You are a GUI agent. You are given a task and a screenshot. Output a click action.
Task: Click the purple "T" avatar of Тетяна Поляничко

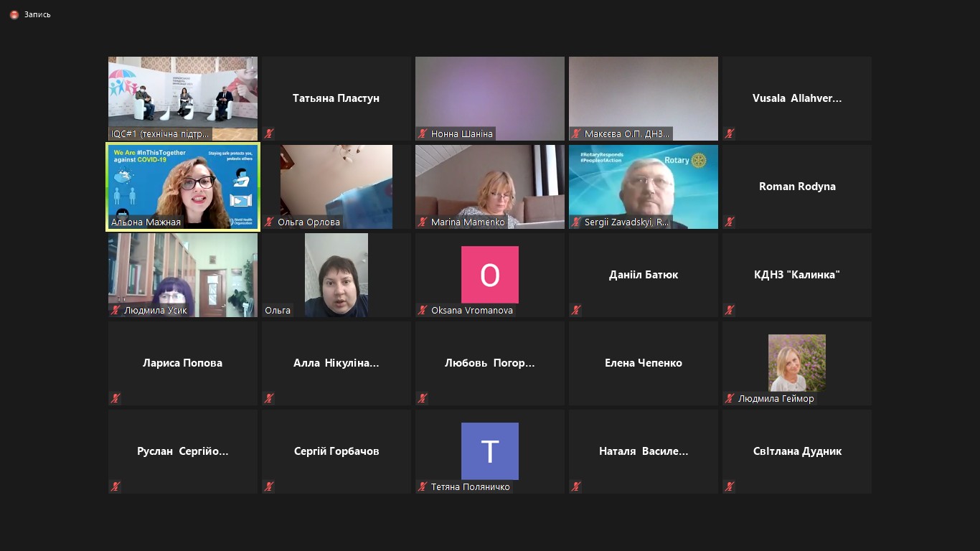tap(489, 451)
